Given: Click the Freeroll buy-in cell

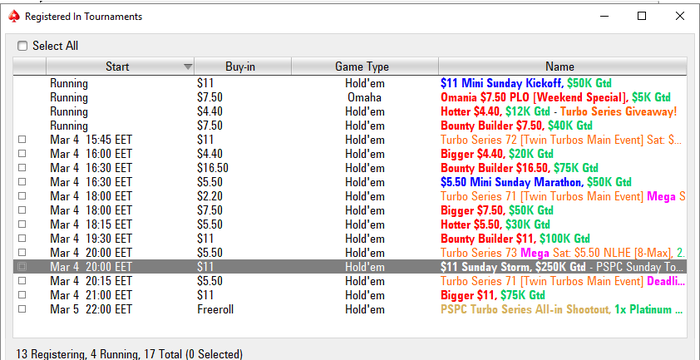Looking at the screenshot, I should (x=215, y=310).
